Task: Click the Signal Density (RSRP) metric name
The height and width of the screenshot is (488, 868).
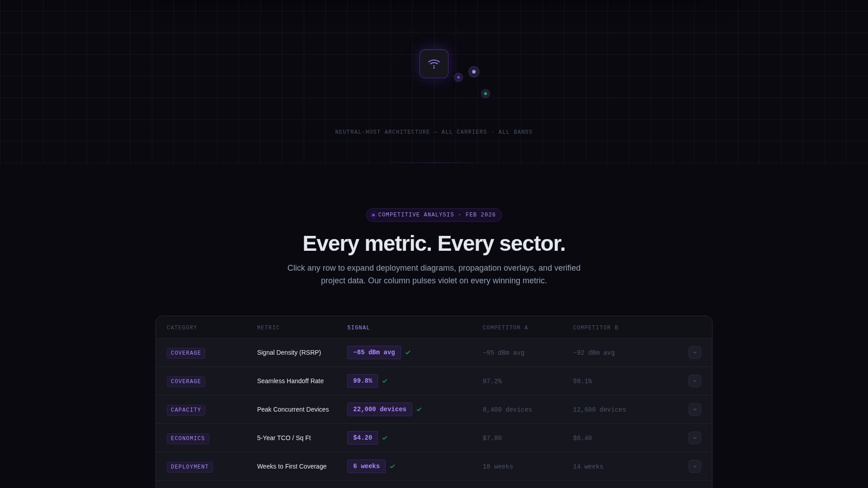Action: click(x=289, y=352)
